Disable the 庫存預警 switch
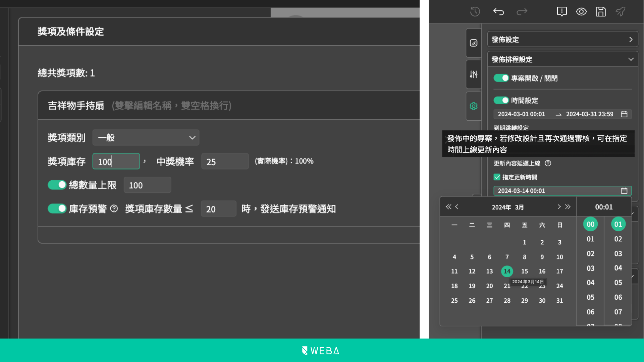 (57, 209)
